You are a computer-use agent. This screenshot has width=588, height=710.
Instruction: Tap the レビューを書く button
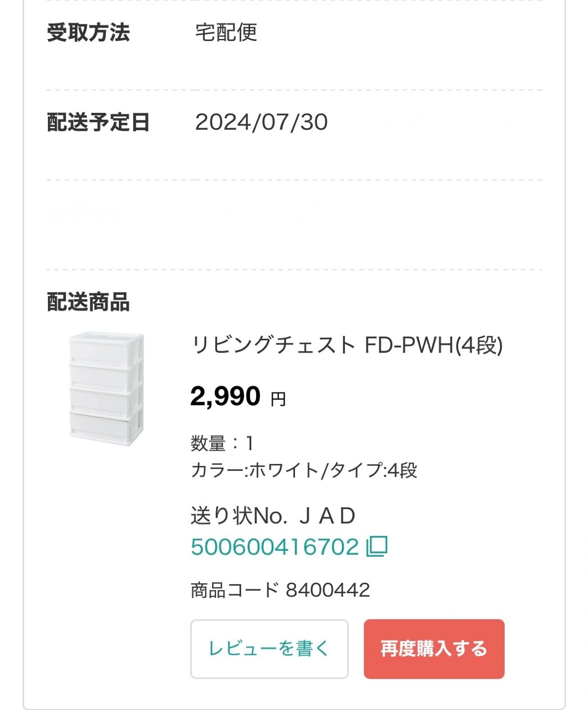(269, 649)
